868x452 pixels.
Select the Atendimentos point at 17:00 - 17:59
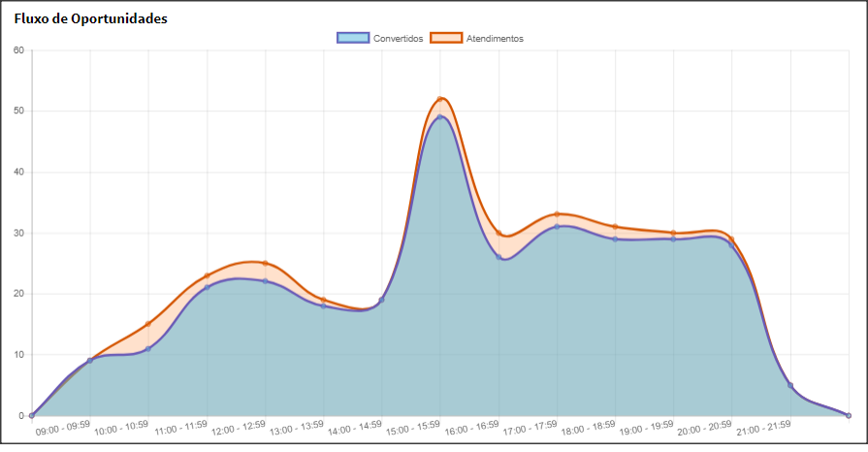pyautogui.click(x=557, y=214)
